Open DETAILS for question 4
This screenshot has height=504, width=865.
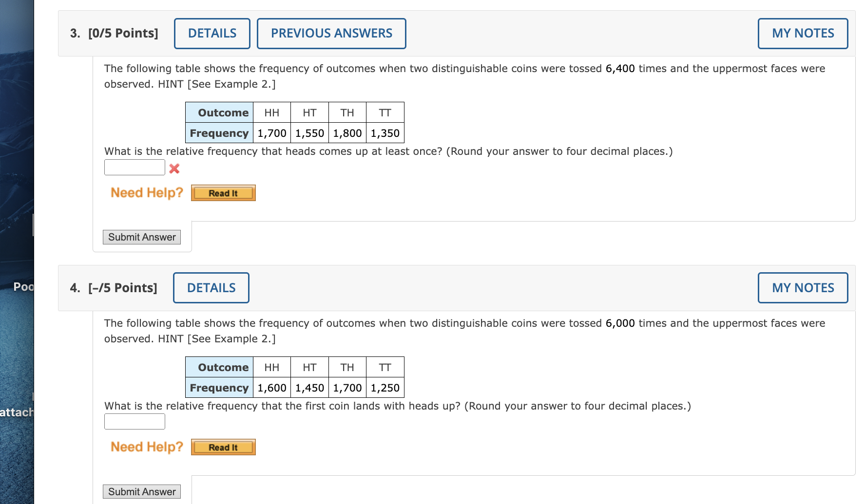point(211,287)
